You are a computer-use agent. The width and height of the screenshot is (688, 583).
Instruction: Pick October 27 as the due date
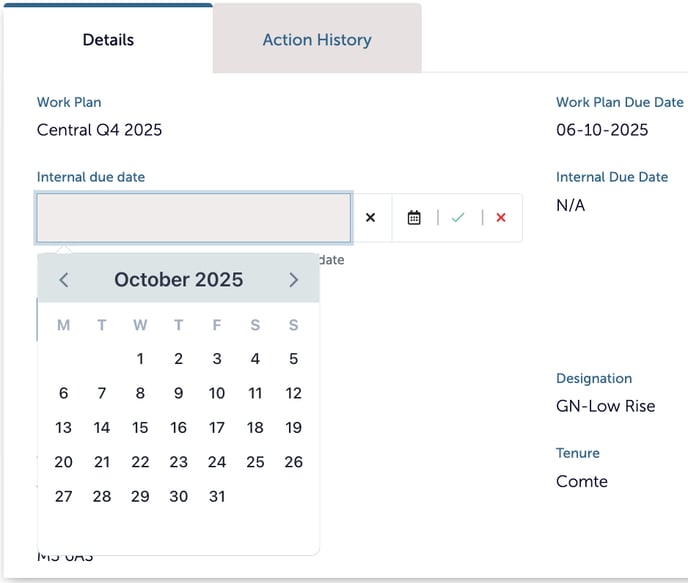pos(64,496)
